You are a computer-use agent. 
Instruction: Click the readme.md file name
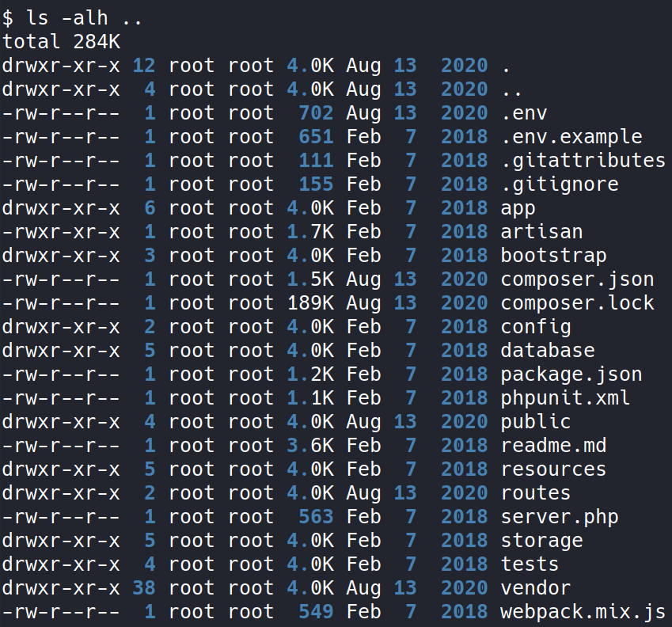[x=553, y=446]
